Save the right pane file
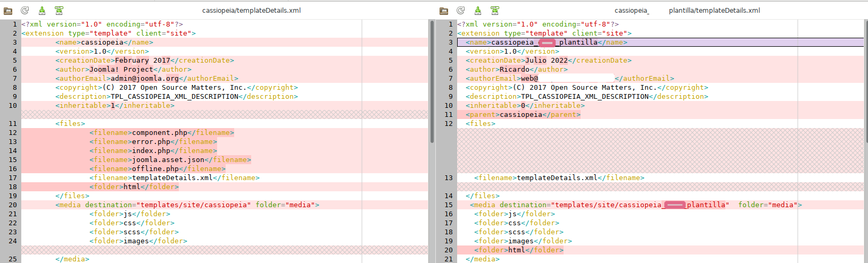Viewport: 868px width, 263px height. pos(478,11)
